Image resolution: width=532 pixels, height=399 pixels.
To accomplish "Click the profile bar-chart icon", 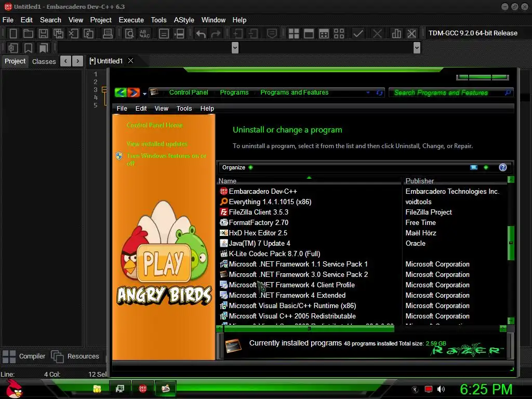I will 396,33.
